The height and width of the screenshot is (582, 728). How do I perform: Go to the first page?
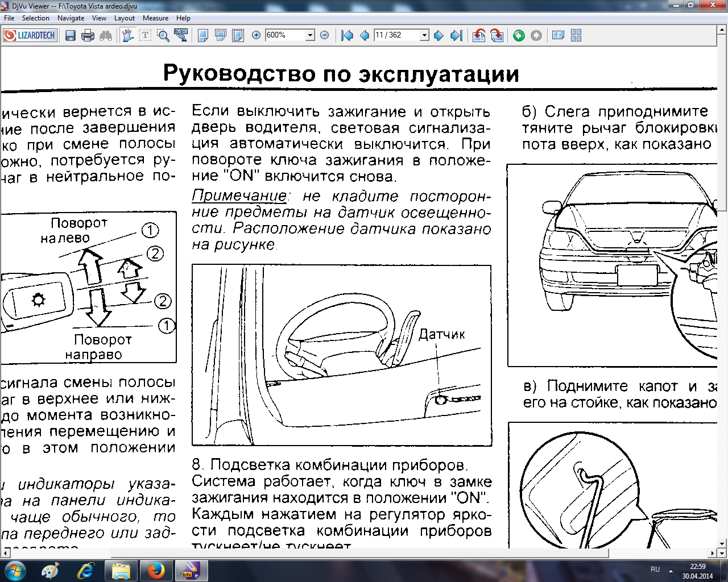(347, 36)
